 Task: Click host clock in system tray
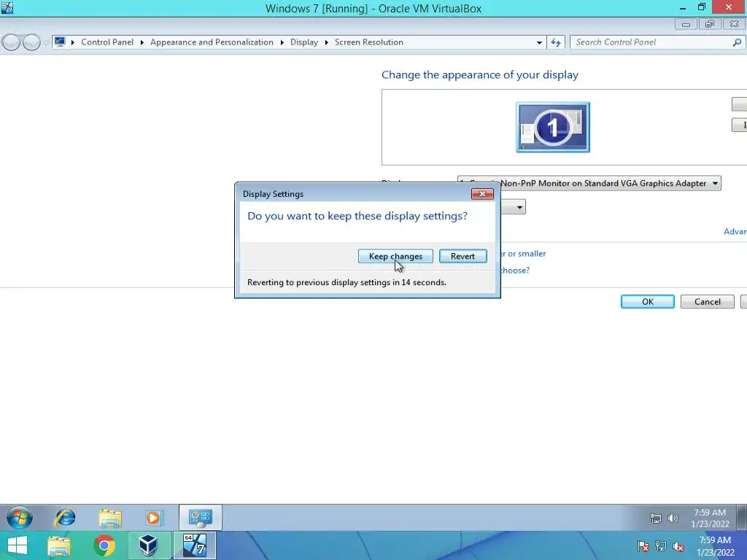tap(715, 546)
